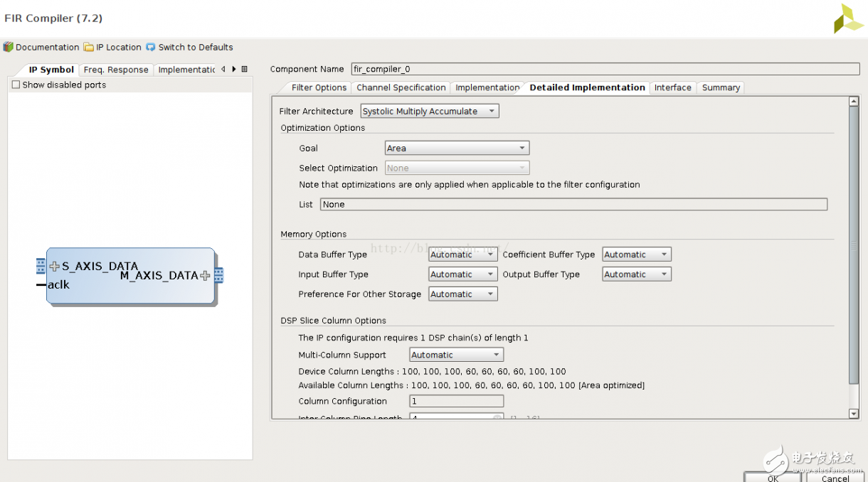Click the vertical scrollbar down arrow
The height and width of the screenshot is (482, 868).
click(854, 414)
